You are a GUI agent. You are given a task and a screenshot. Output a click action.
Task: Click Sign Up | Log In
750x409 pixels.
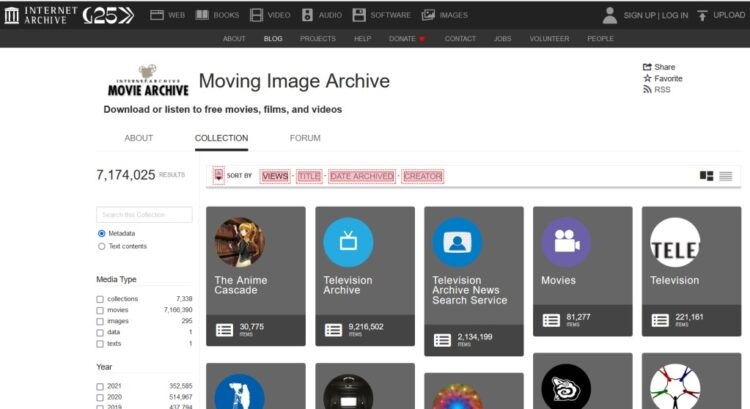tap(656, 15)
